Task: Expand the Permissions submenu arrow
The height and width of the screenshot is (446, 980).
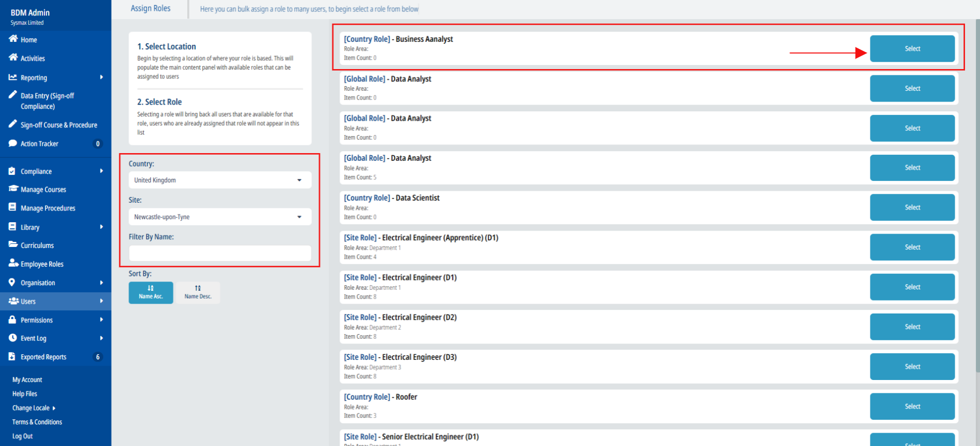Action: coord(101,320)
